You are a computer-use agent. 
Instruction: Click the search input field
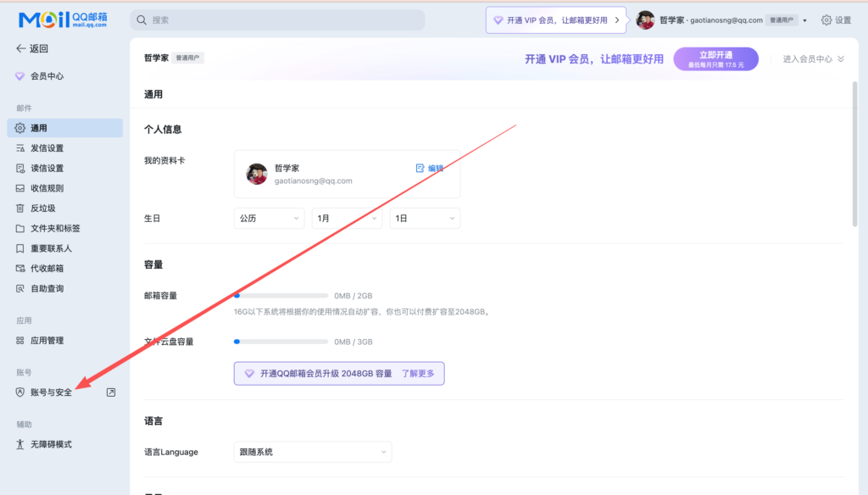point(278,20)
